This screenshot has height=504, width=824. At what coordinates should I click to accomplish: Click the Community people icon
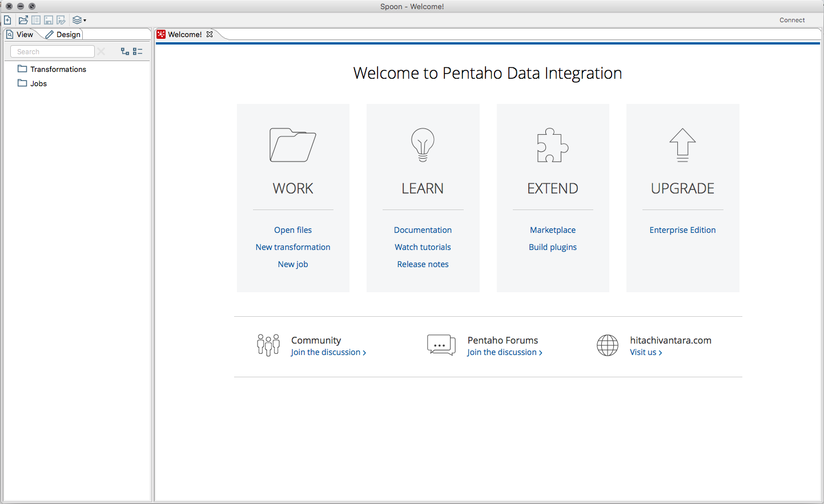click(268, 345)
